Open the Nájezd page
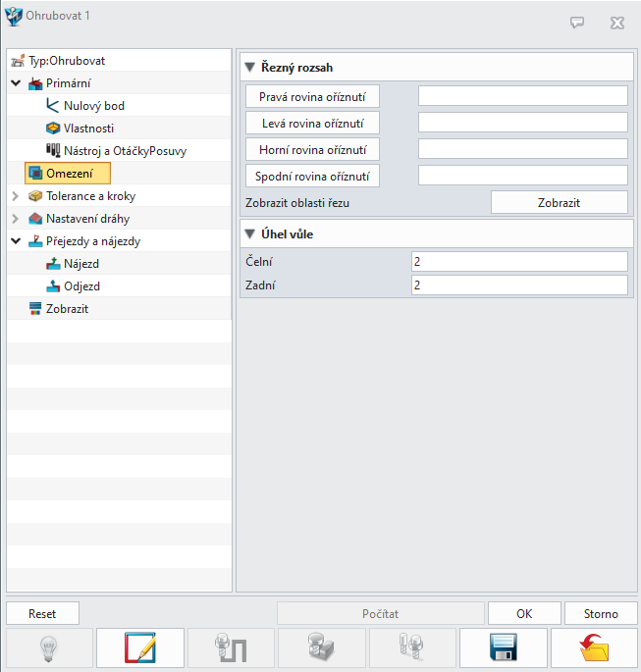 point(81,264)
